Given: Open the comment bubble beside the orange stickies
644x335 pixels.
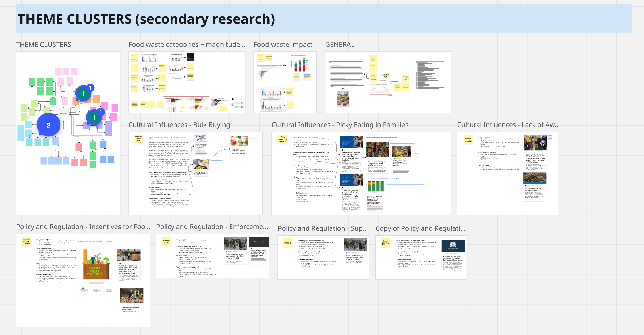Looking at the screenshot, I should click(84, 93).
